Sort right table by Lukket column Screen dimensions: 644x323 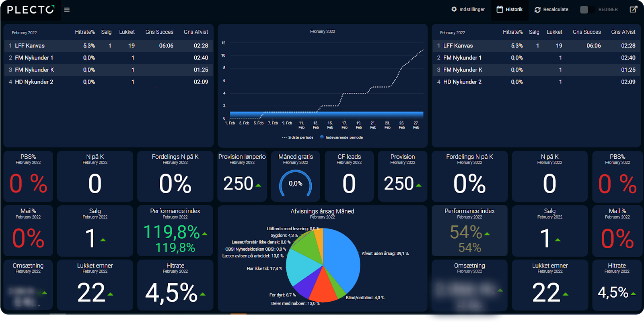(x=554, y=32)
